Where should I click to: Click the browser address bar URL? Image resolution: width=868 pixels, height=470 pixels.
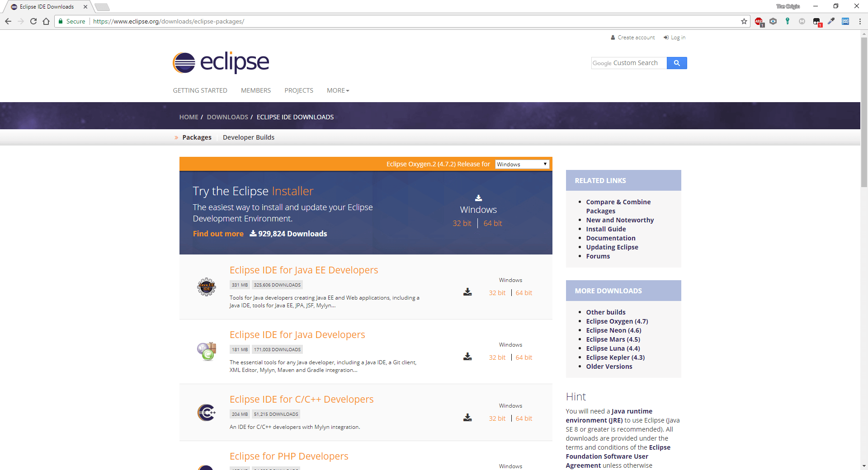pos(169,21)
